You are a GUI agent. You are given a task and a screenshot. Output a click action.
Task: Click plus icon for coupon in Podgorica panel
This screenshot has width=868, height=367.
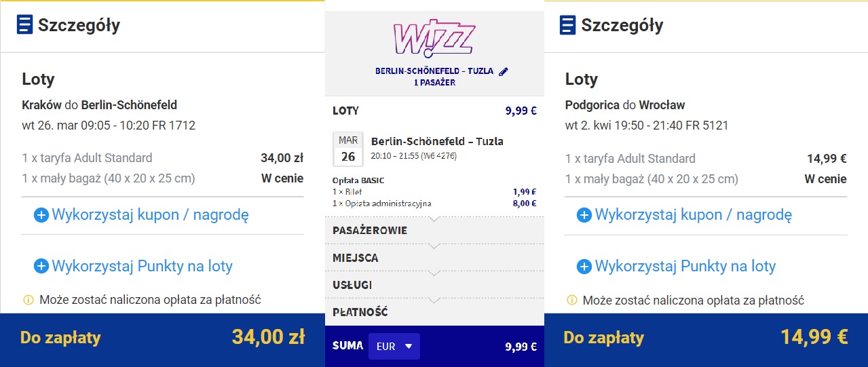584,215
